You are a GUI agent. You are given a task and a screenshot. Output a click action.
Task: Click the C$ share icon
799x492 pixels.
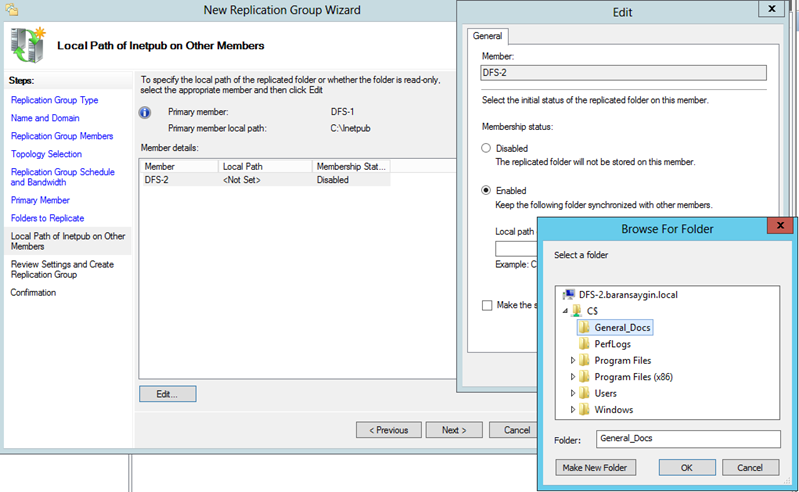point(577,311)
